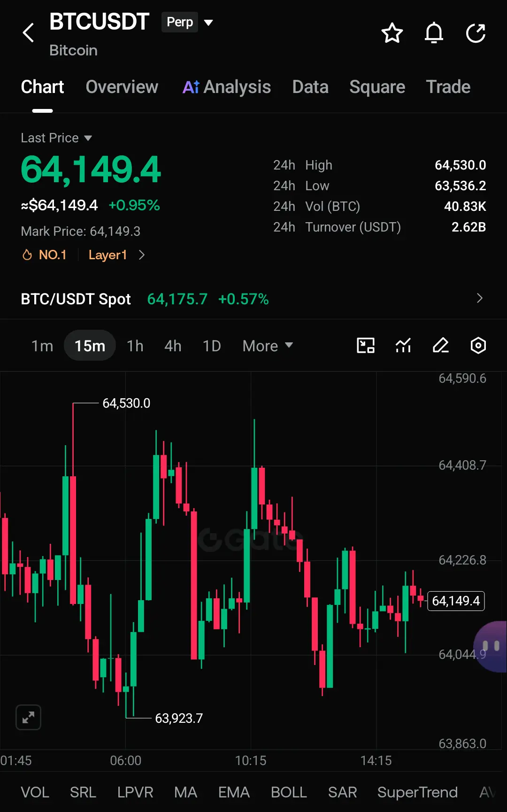Toggle the MA indicator

(x=185, y=792)
